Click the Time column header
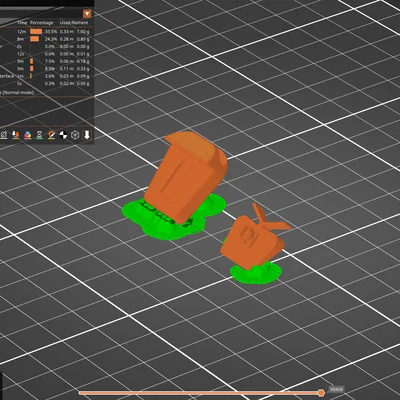The width and height of the screenshot is (400, 400). coord(22,23)
